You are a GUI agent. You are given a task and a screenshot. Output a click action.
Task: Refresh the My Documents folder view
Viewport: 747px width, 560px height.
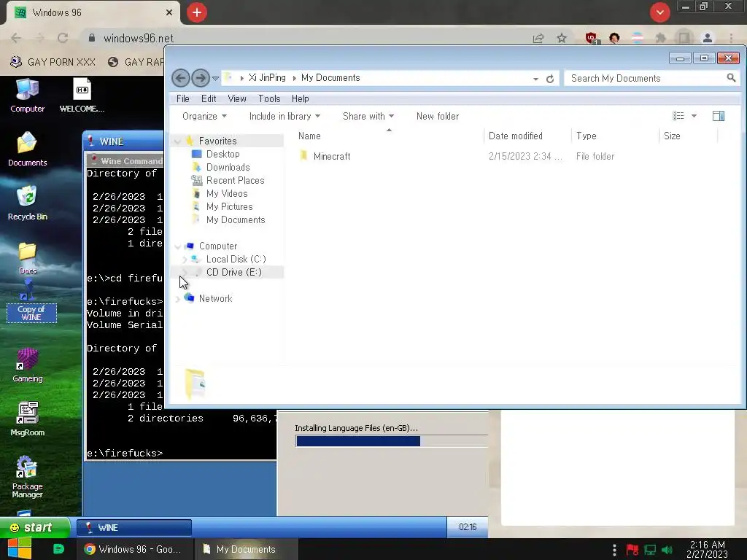[x=550, y=79]
